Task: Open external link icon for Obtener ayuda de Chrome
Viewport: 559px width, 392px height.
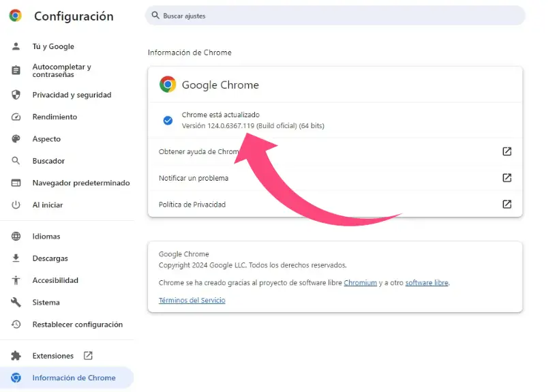Action: coord(507,151)
